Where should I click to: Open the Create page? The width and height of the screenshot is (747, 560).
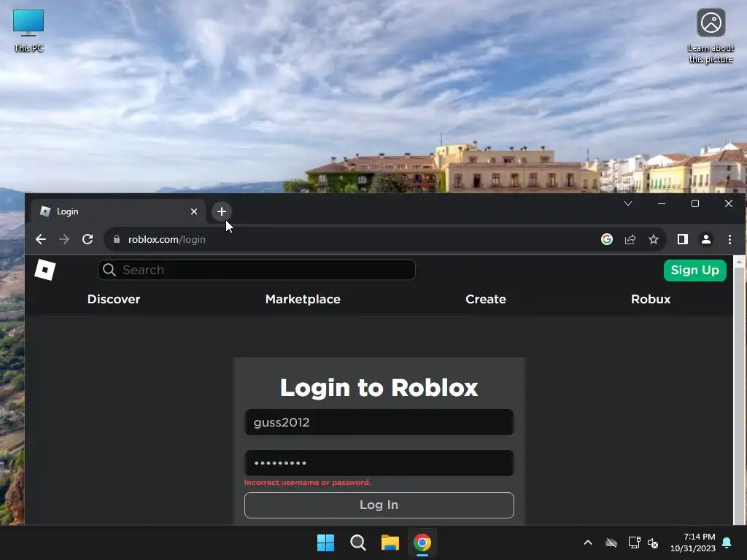[x=485, y=299]
